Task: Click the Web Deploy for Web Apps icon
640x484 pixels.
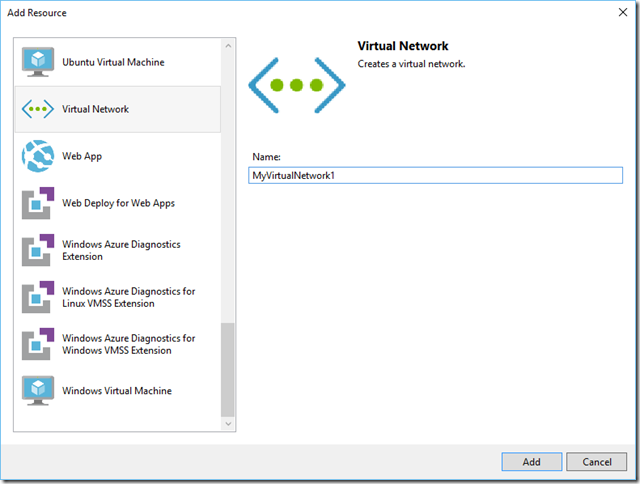Action: point(38,203)
